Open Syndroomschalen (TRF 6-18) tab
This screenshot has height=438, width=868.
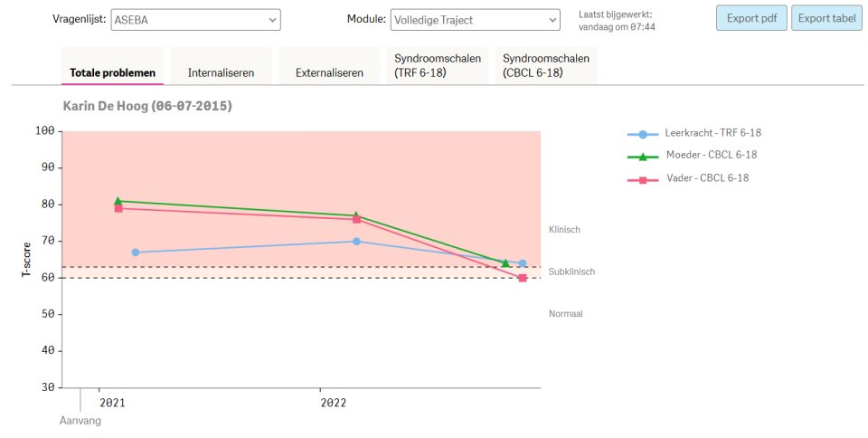click(438, 65)
